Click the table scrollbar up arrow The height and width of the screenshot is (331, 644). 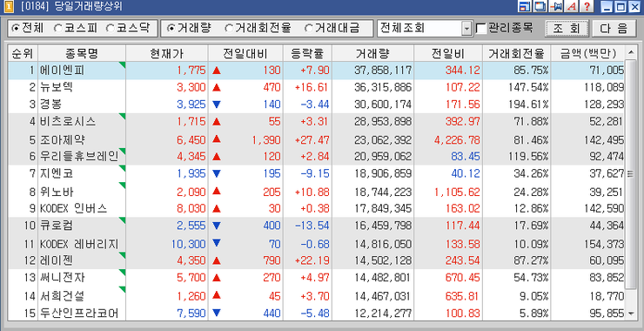tap(630, 52)
